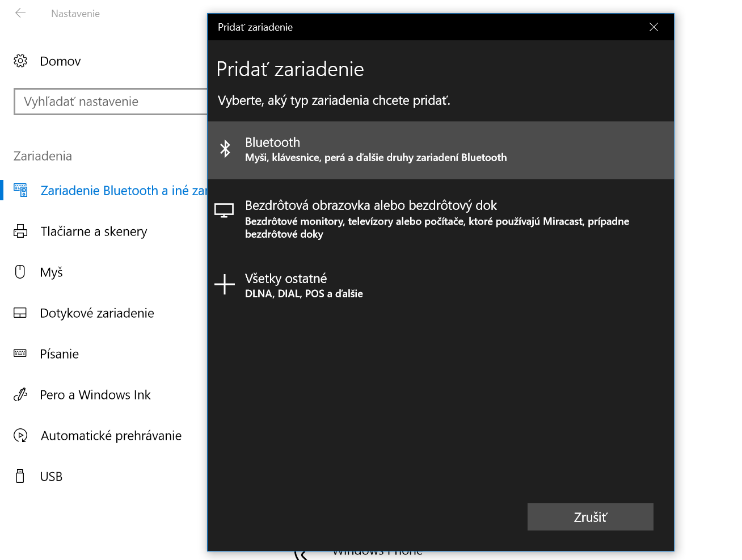The width and height of the screenshot is (742, 560).
Task: Open Tlačiarne a skenery settings
Action: [94, 231]
